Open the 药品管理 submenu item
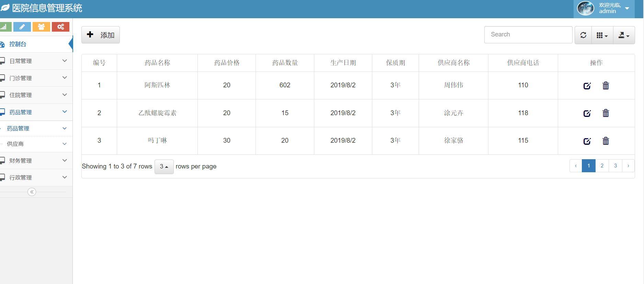 36,128
